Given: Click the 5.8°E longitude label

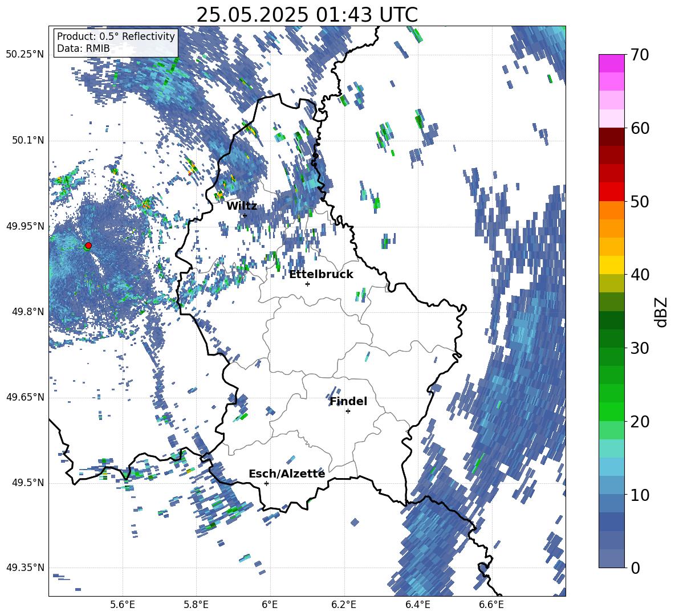Looking at the screenshot, I should point(196,605).
